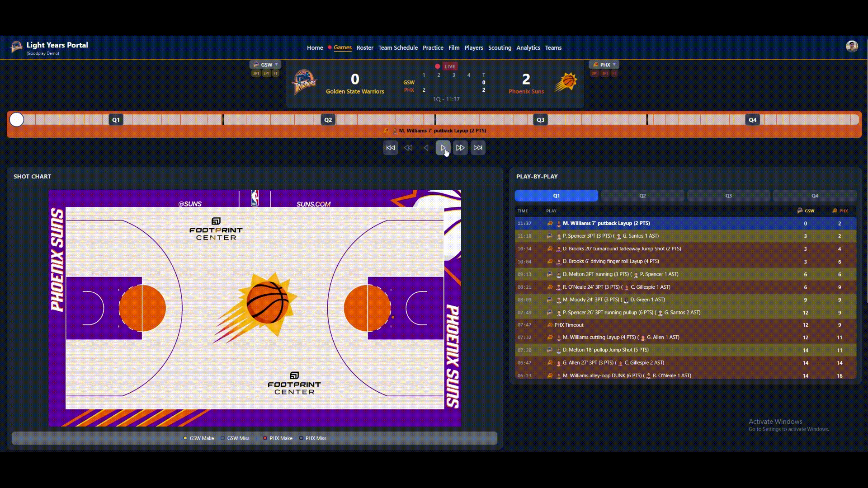Click the Phoenix Suns logo in scoreboard
This screenshot has width=868, height=488.
click(566, 82)
